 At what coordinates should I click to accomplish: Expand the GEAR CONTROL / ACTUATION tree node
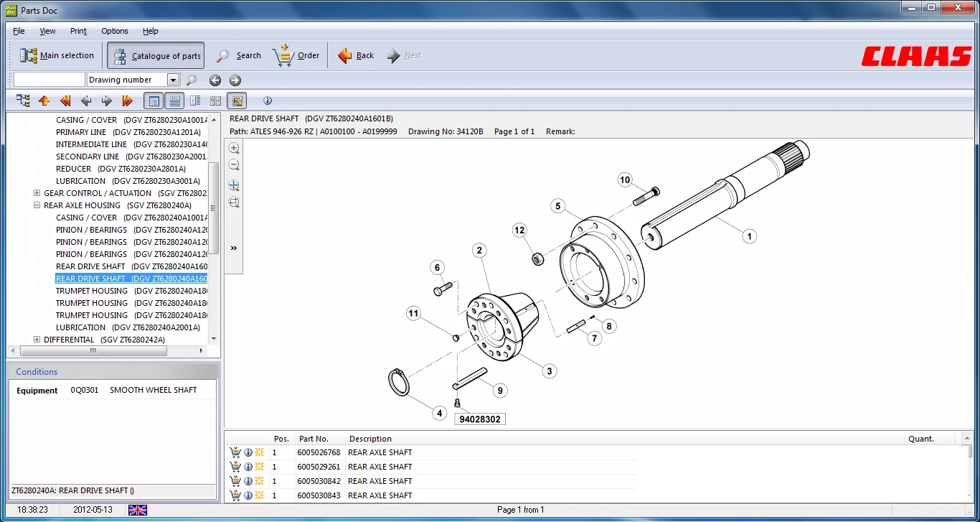tap(37, 193)
